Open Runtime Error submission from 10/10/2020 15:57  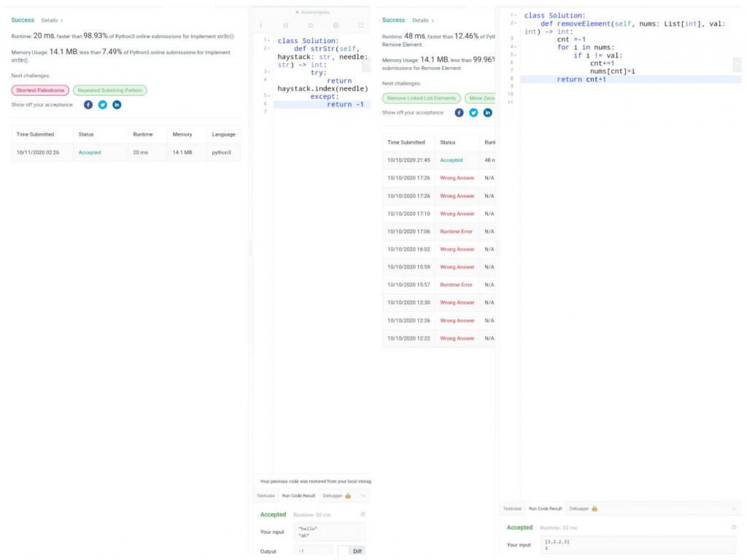coord(456,285)
